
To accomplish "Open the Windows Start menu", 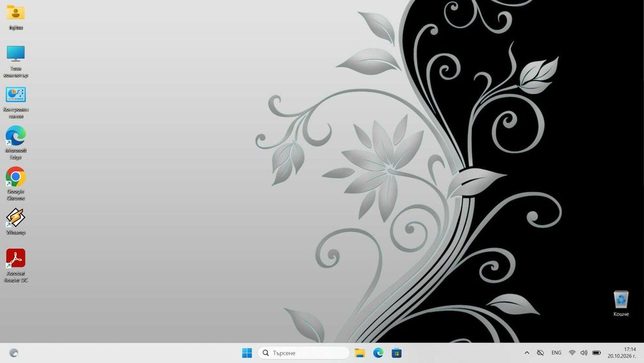I will (247, 353).
